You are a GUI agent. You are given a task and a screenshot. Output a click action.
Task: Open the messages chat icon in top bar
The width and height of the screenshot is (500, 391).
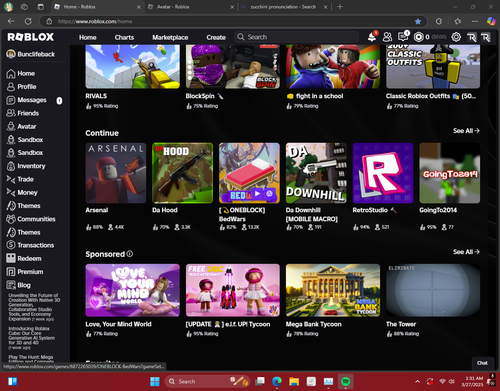coord(403,37)
